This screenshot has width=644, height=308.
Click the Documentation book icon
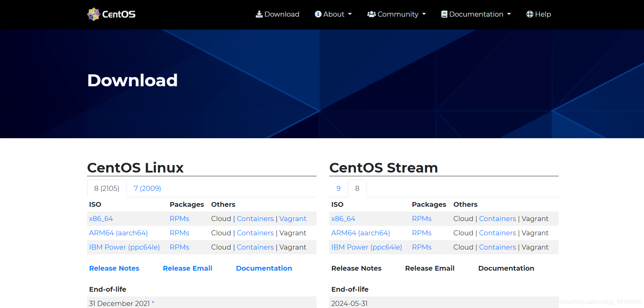click(x=444, y=14)
